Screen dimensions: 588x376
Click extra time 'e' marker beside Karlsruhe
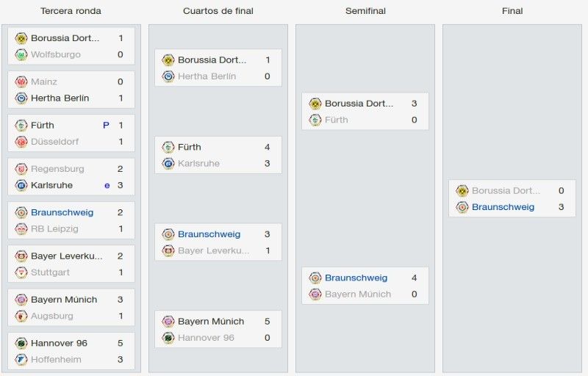(x=107, y=185)
